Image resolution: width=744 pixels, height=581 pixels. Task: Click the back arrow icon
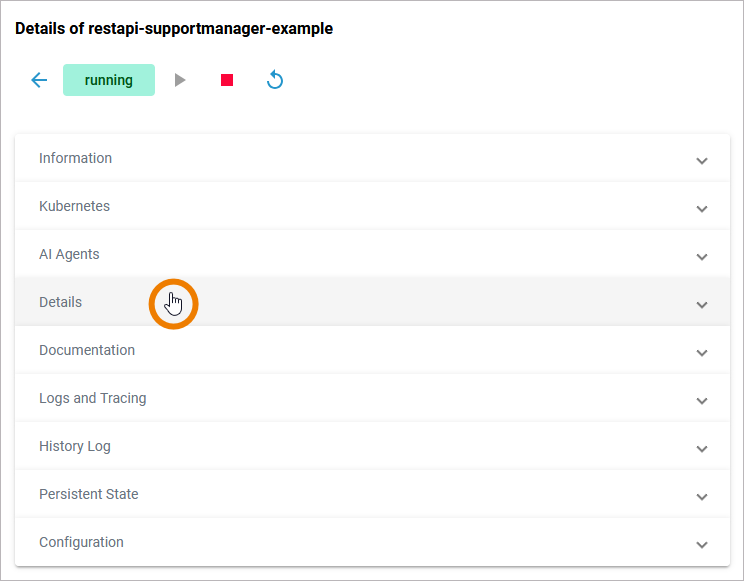tap(39, 80)
